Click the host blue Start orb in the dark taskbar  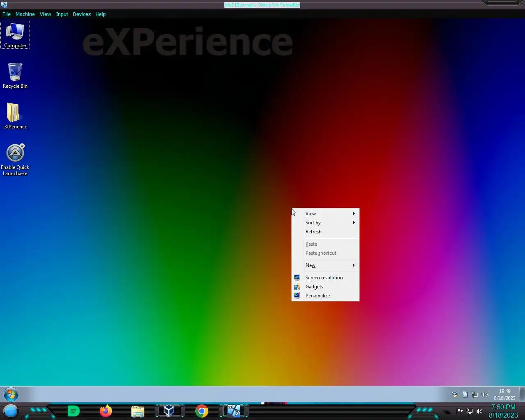coord(11,411)
